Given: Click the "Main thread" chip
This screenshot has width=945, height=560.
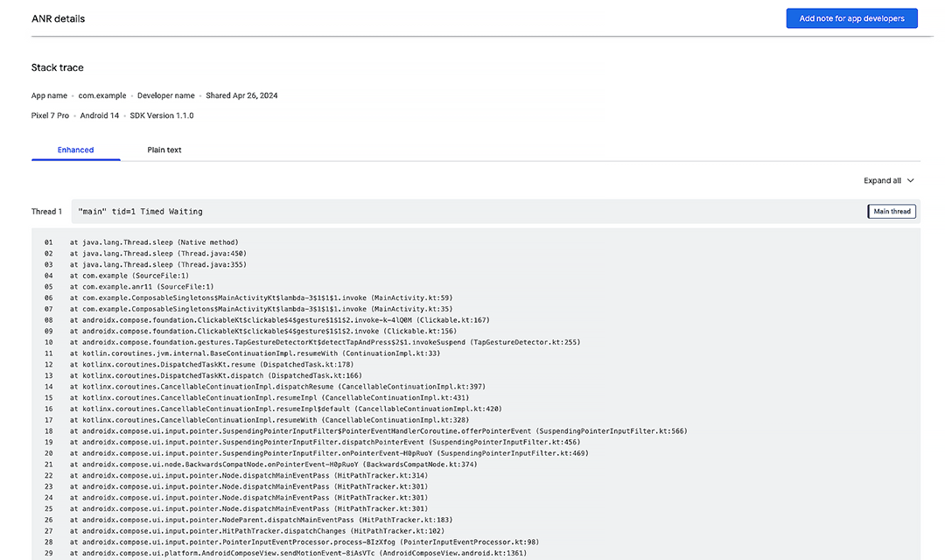Looking at the screenshot, I should tap(891, 211).
